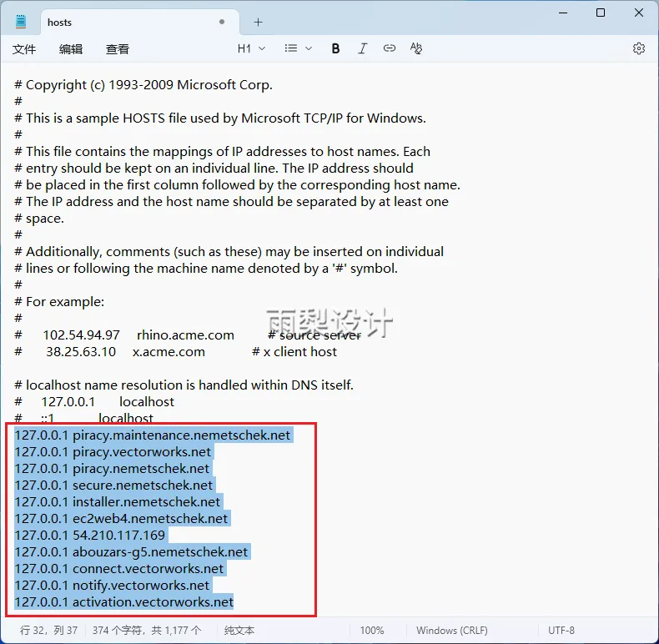
Task: Click the '# x client host' comment
Action: [294, 352]
